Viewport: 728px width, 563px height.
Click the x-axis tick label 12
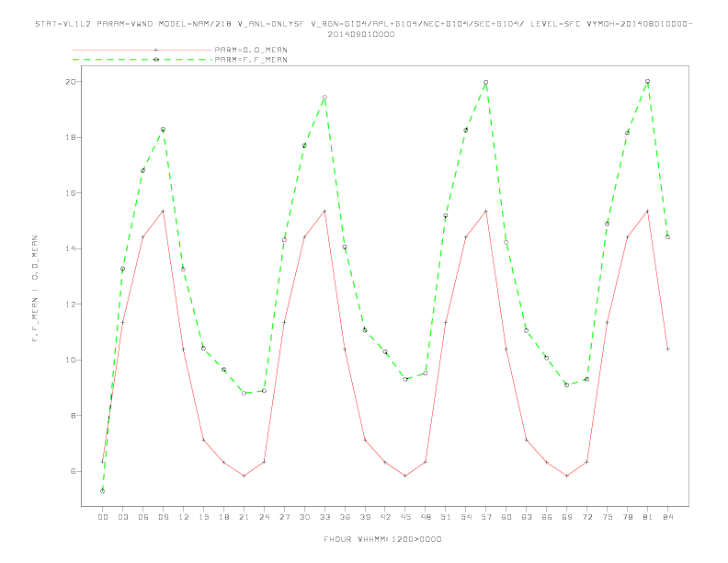coord(184,517)
